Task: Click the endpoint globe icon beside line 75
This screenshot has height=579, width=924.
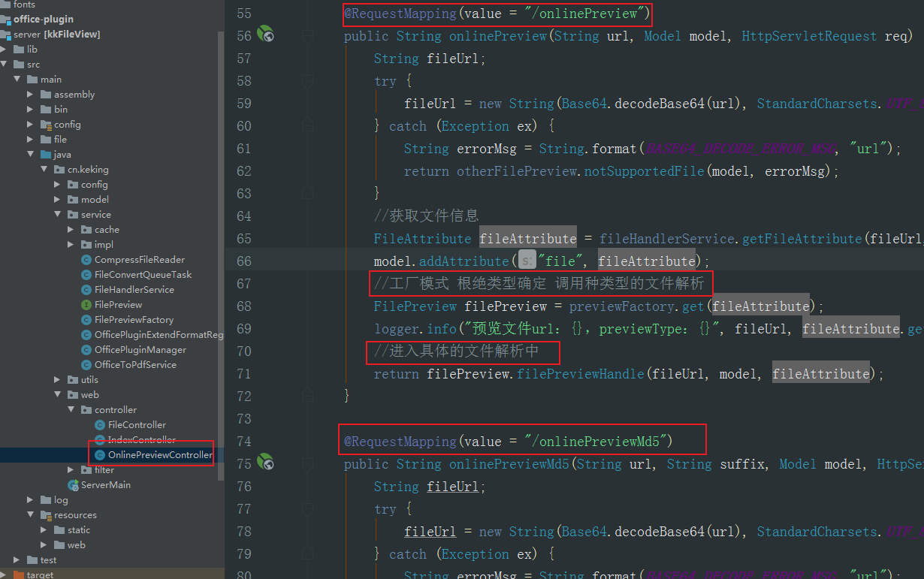Action: pyautogui.click(x=264, y=463)
